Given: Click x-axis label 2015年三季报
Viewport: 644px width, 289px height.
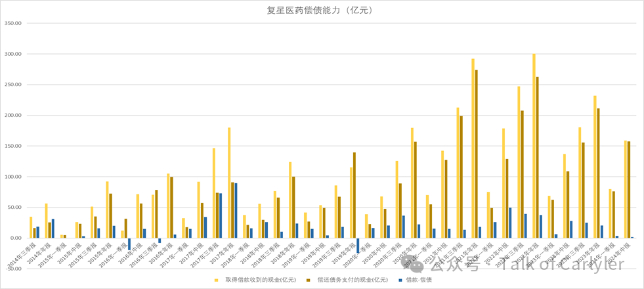Looking at the screenshot, I should point(82,254).
